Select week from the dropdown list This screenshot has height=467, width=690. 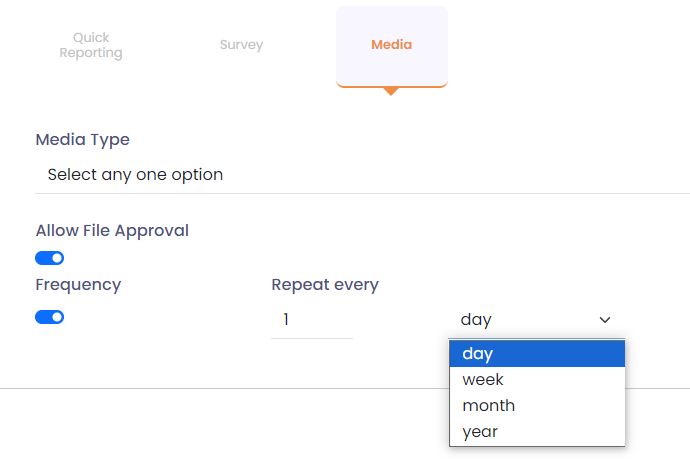click(x=537, y=380)
